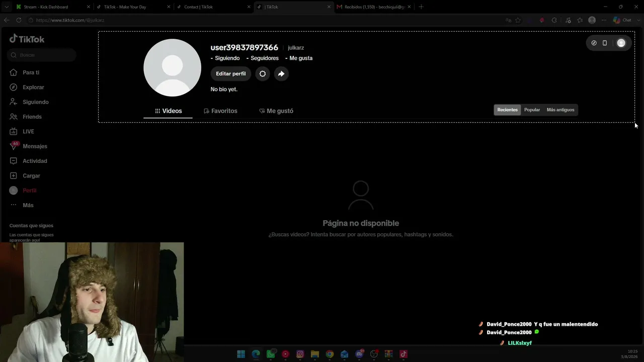Launch Google Chrome from the taskbar
Image resolution: width=644 pixels, height=362 pixels.
(x=330, y=354)
